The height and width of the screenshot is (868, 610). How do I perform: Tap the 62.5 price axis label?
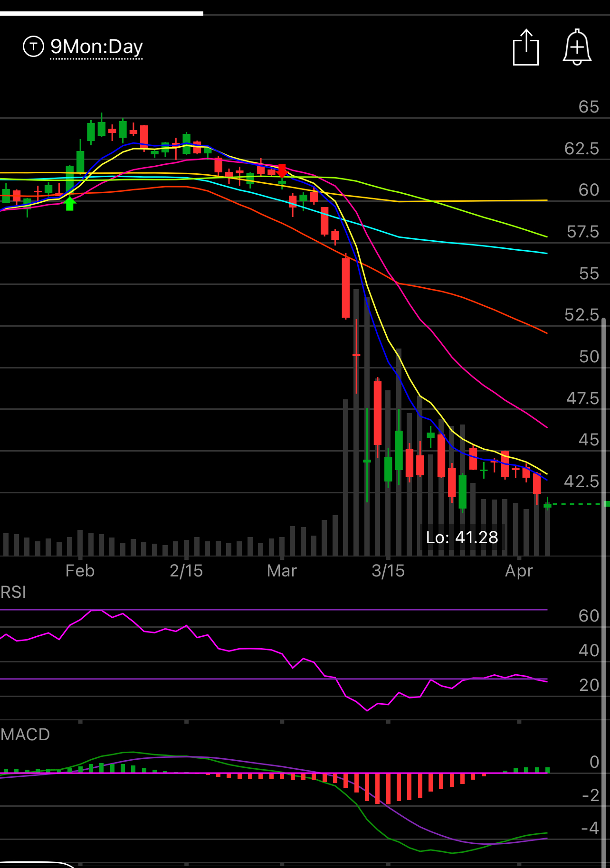[x=581, y=149]
